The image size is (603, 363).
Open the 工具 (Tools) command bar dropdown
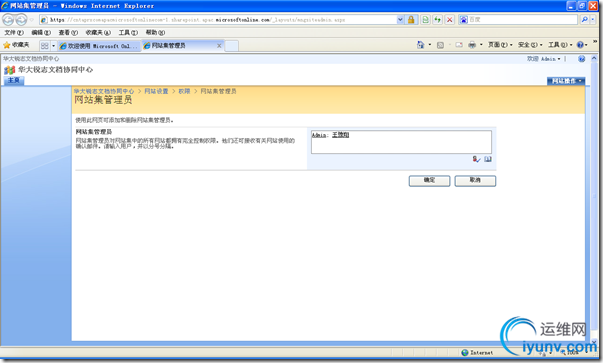pyautogui.click(x=560, y=45)
